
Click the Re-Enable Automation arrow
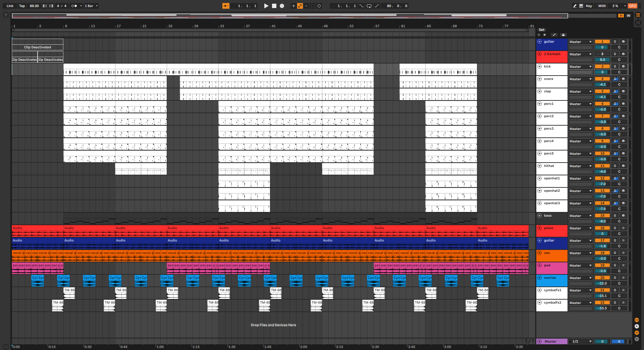306,6
